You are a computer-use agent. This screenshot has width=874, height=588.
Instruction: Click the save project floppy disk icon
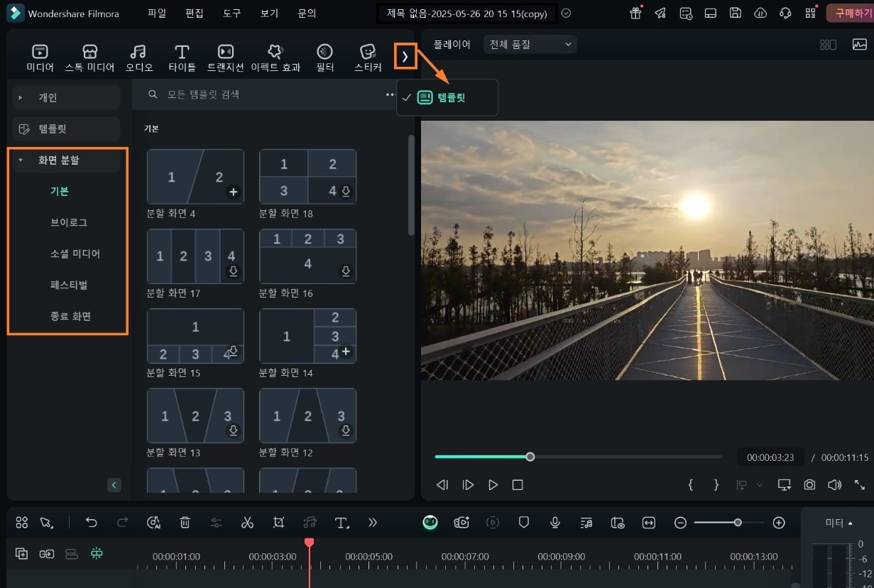tap(736, 13)
